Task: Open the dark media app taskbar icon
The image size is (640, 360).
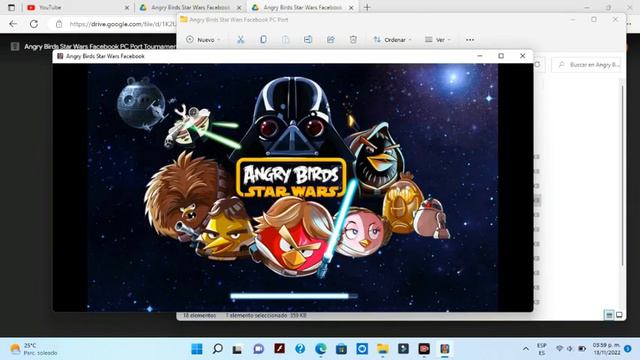Action: tap(403, 349)
